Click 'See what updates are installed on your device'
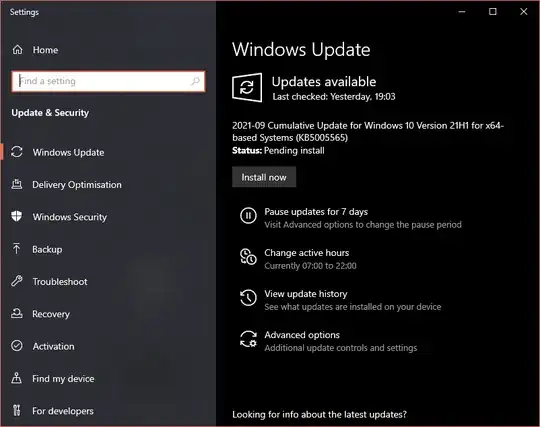This screenshot has width=540, height=427. 353,307
